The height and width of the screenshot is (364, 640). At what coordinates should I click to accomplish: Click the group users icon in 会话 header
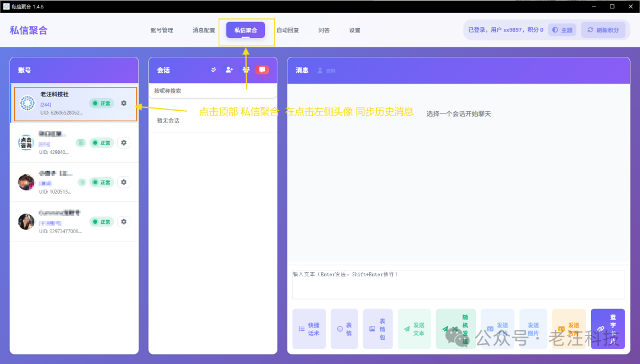[x=246, y=70]
